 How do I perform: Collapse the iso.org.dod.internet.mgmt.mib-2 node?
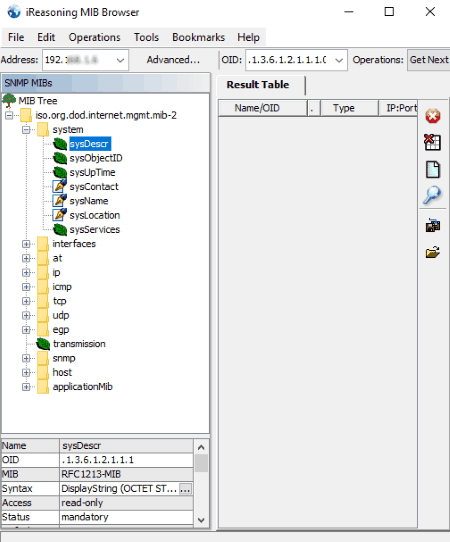(9, 115)
